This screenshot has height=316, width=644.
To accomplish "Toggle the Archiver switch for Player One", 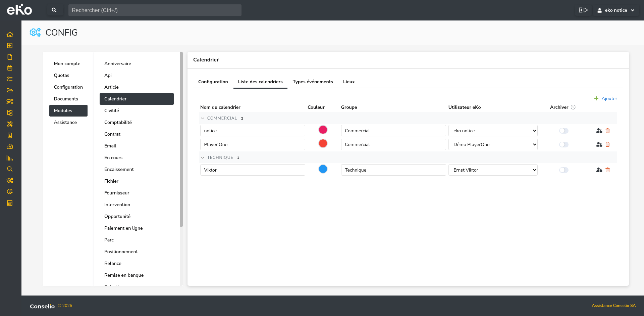I will 563,144.
